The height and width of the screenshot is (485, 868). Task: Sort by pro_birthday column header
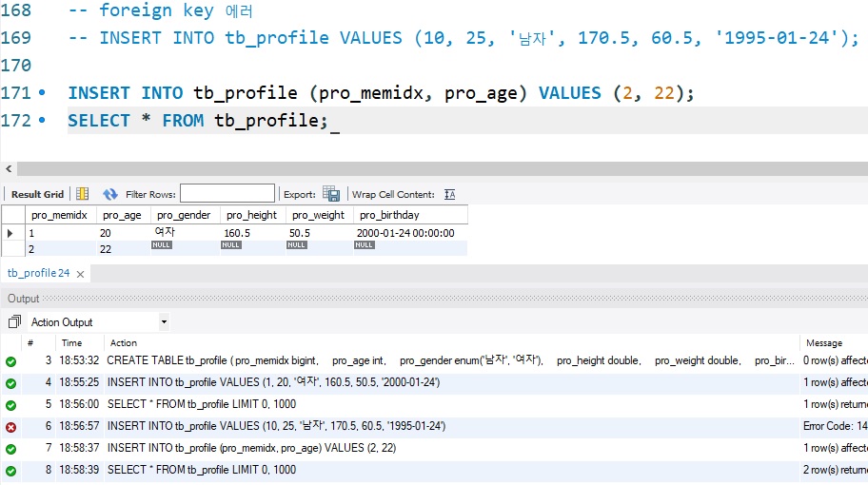389,215
